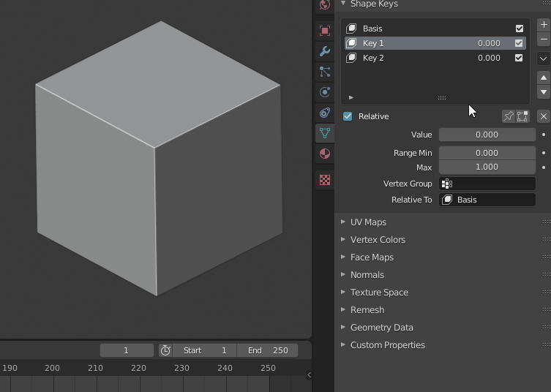The width and height of the screenshot is (551, 392).
Task: Click the Start frame field
Action: tap(204, 350)
